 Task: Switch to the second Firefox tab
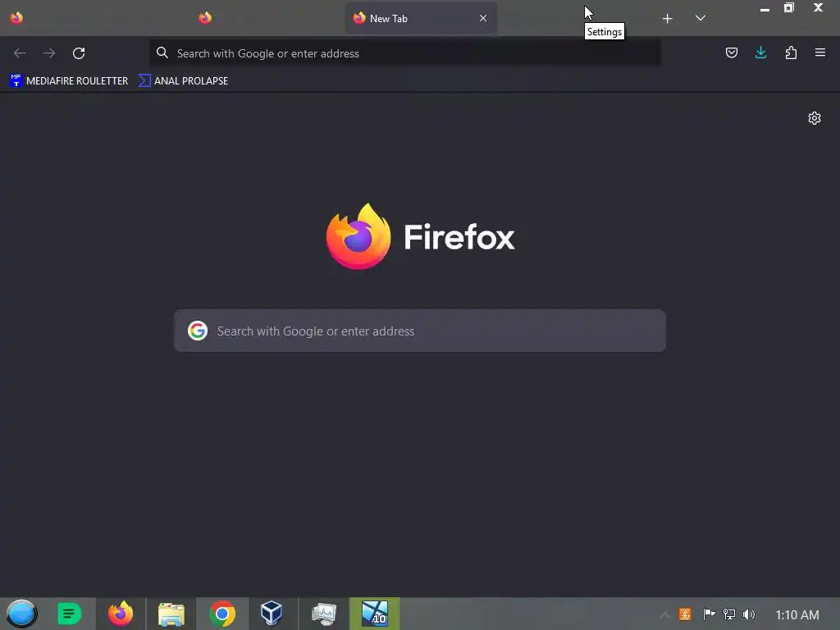(x=205, y=18)
